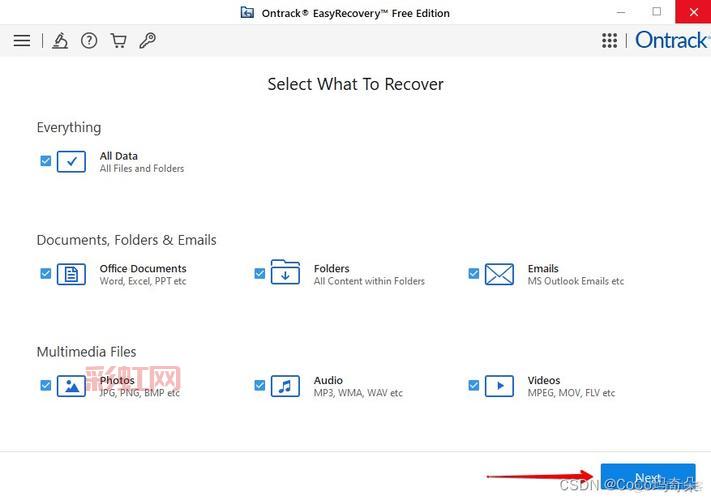The image size is (711, 500).
Task: Uncheck the Folders checkbox
Action: click(260, 274)
